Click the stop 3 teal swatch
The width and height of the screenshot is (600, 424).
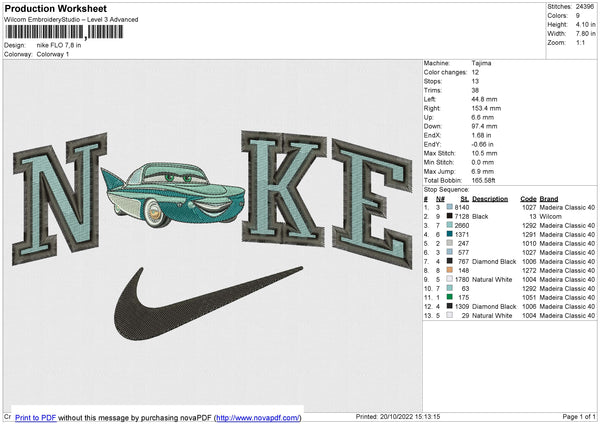[449, 225]
